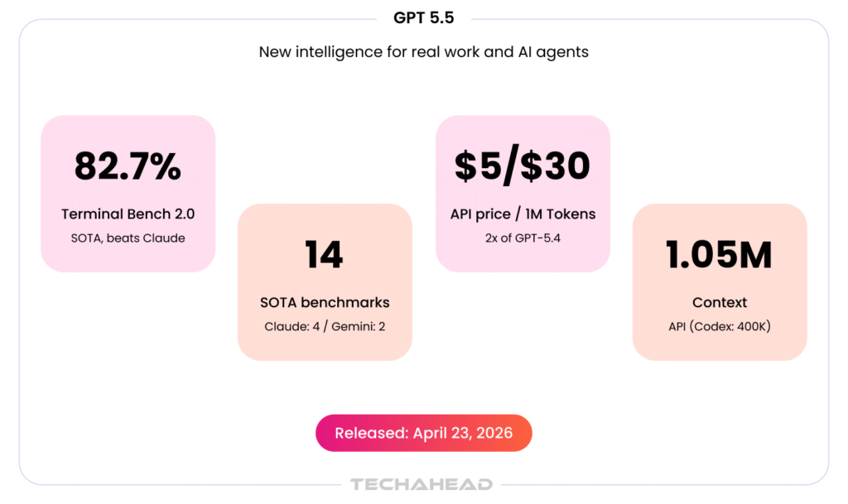Screen dimensions: 848x504
Task: Select the API price / 1M Tokens label
Action: [523, 214]
